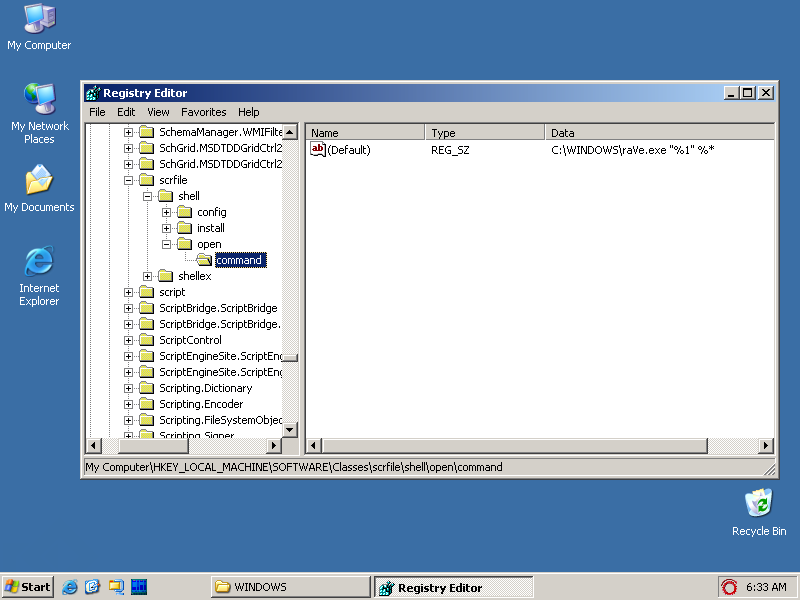Click the Registry Editor taskbar button

454,587
